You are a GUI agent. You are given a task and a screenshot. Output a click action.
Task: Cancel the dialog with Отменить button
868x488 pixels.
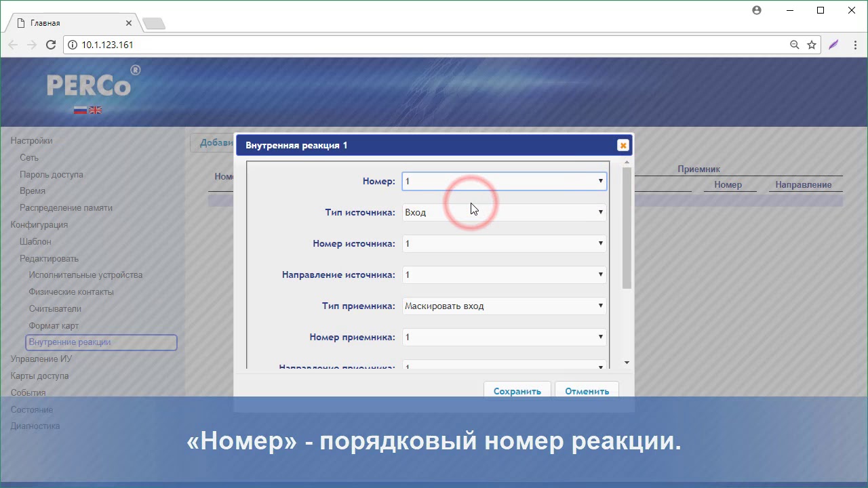coord(587,390)
